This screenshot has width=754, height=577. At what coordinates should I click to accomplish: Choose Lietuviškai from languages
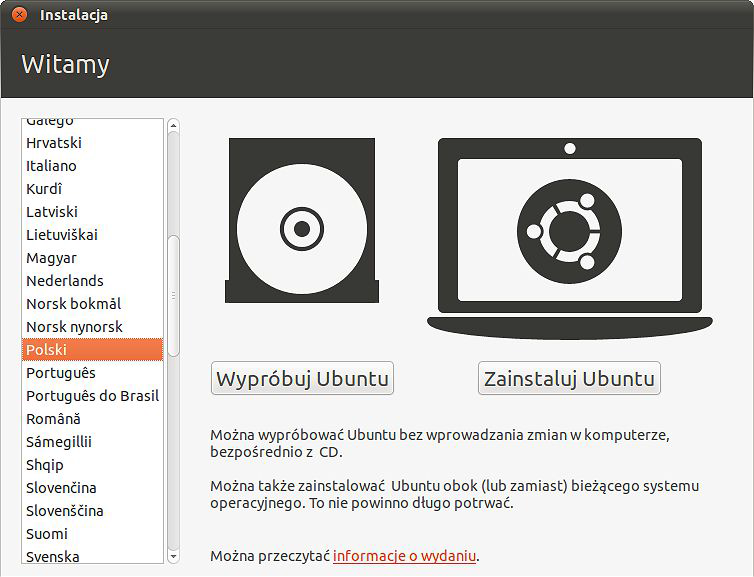[92, 235]
